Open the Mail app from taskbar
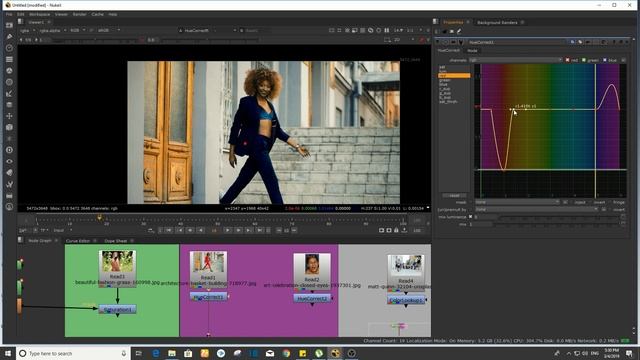 270,353
